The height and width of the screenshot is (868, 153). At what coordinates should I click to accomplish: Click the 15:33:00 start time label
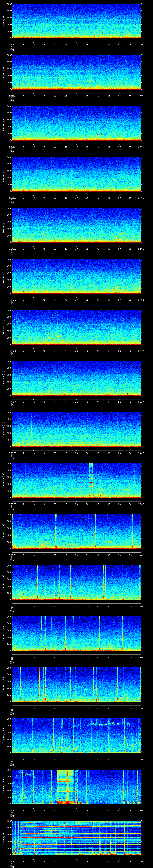(12, 861)
